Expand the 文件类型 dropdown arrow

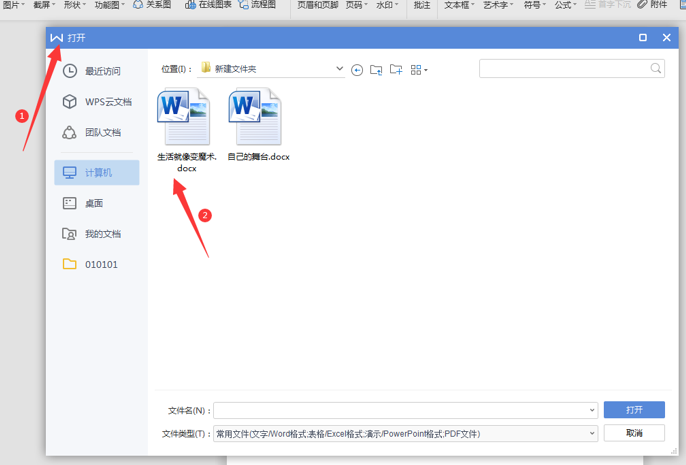point(592,434)
